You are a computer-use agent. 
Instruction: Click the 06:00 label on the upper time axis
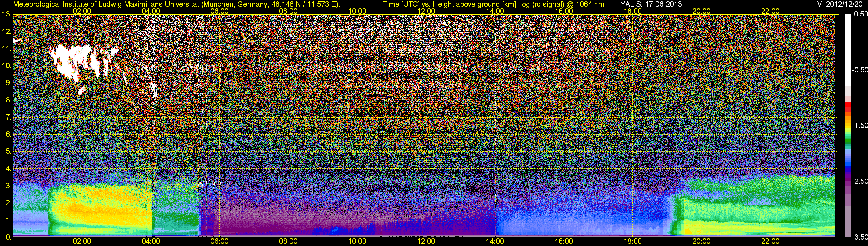219,11
